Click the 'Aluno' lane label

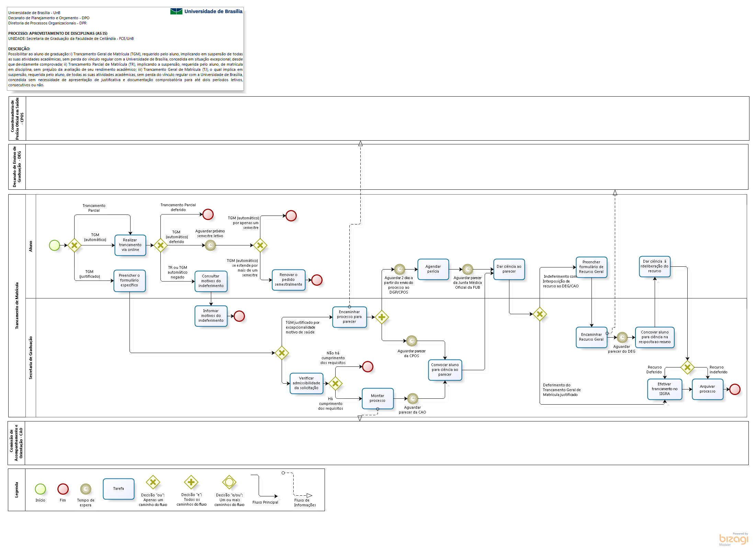tap(31, 246)
